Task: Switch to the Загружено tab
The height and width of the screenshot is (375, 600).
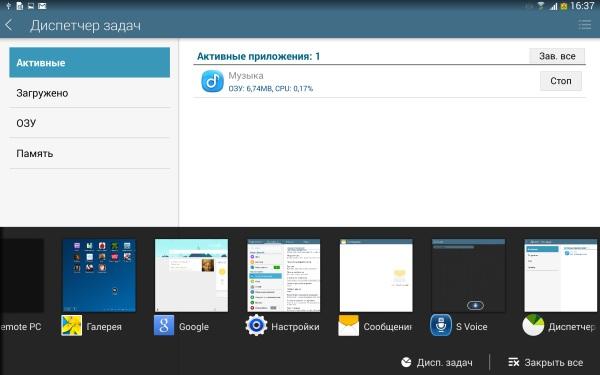Action: tap(90, 93)
